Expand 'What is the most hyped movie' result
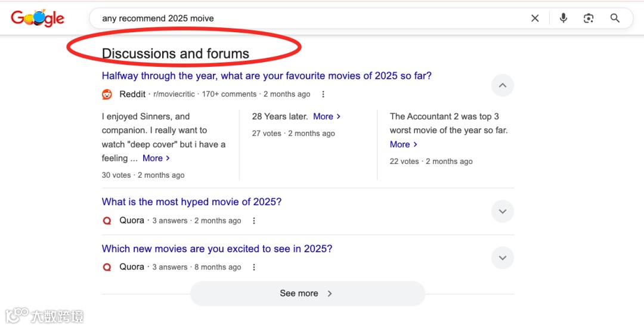The image size is (644, 328). (502, 211)
